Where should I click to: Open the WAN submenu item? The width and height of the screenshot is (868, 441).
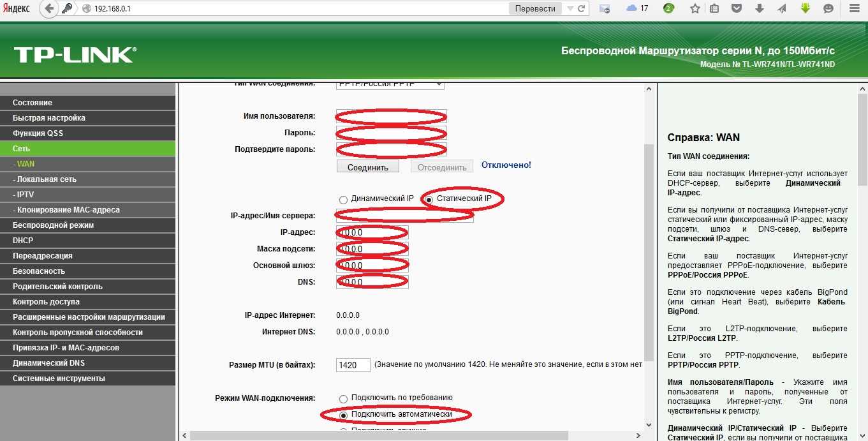point(88,164)
